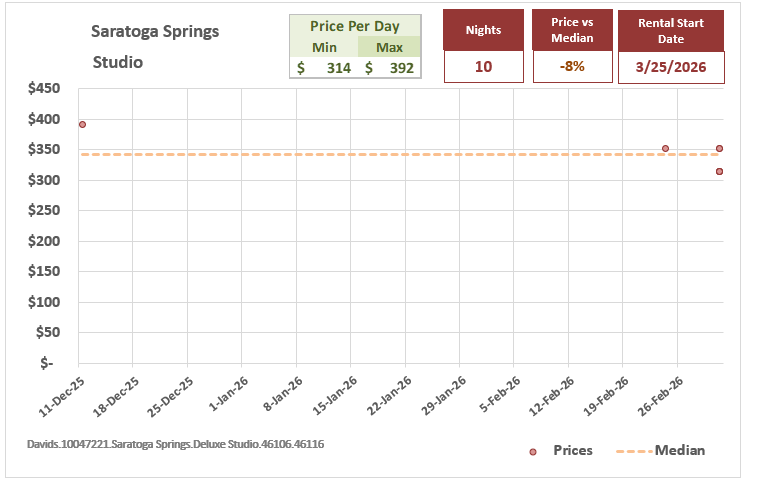Select the Max column header cell
Screen dimensions: 757x486
[388, 47]
